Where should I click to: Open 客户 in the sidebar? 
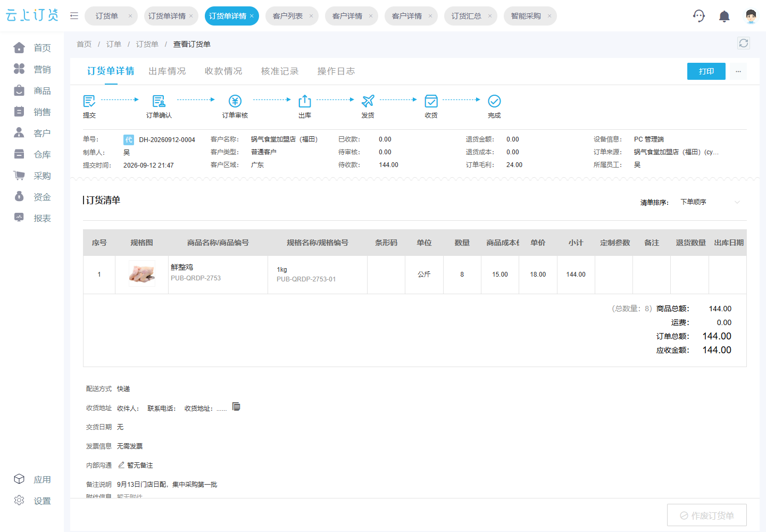click(x=32, y=133)
